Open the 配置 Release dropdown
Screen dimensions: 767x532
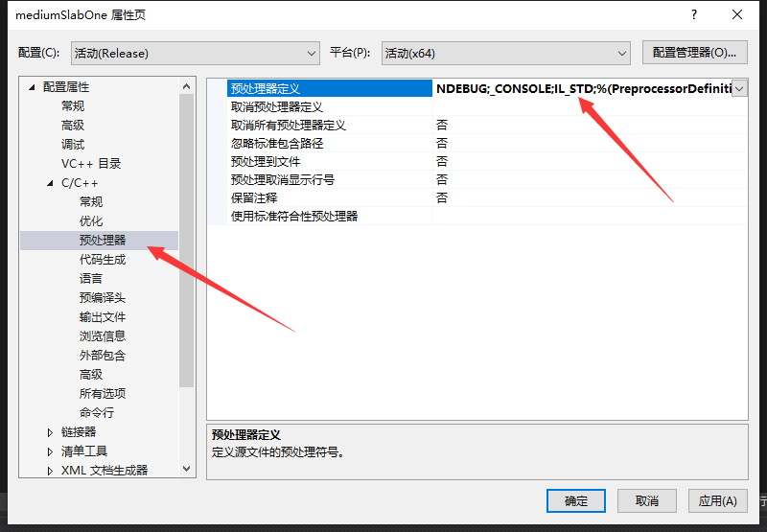pos(196,54)
